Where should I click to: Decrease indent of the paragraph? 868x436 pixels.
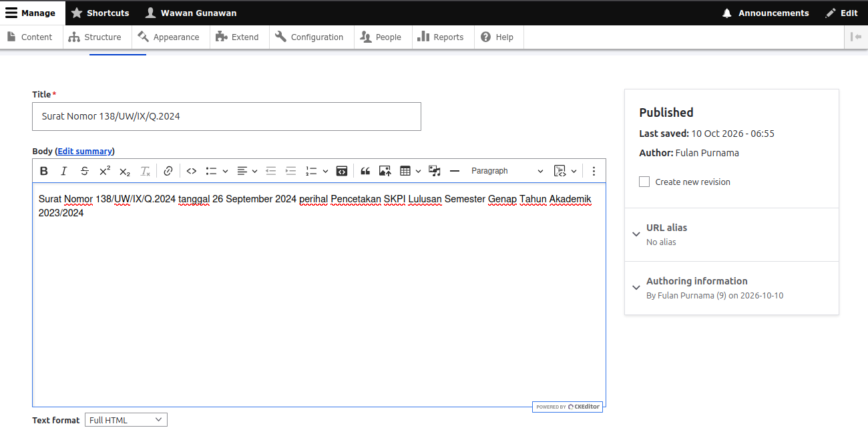[270, 171]
